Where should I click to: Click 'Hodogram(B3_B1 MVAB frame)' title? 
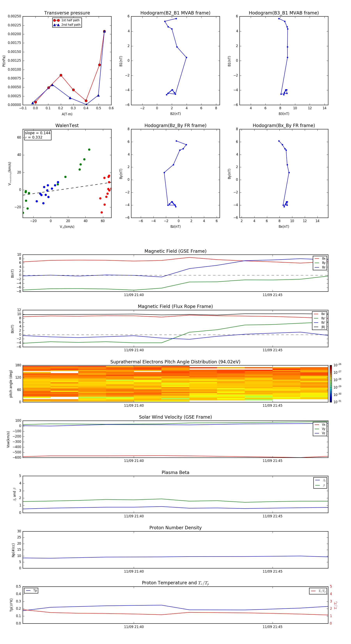pyautogui.click(x=284, y=13)
